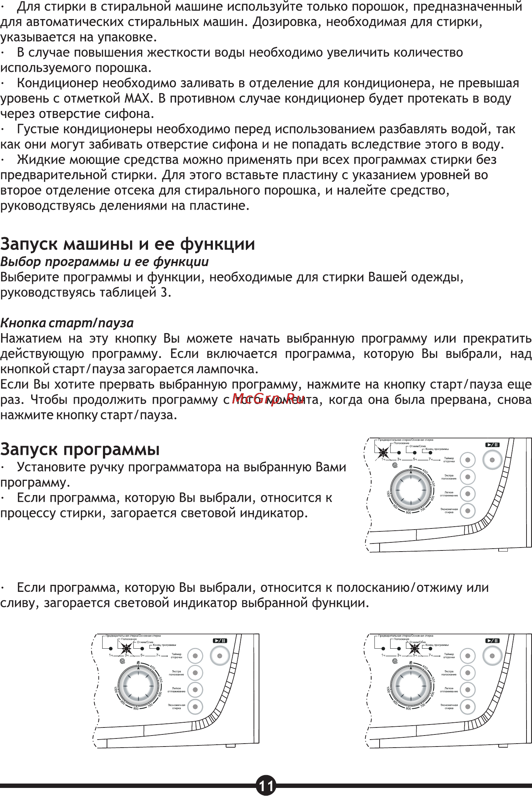
Task: Click Таймер отсрочки button in Отжим/Слив-lit diagram
Action: 468,656
